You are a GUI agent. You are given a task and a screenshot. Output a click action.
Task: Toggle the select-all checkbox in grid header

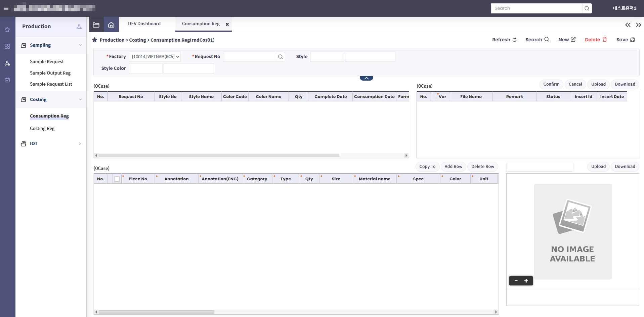coord(117,179)
